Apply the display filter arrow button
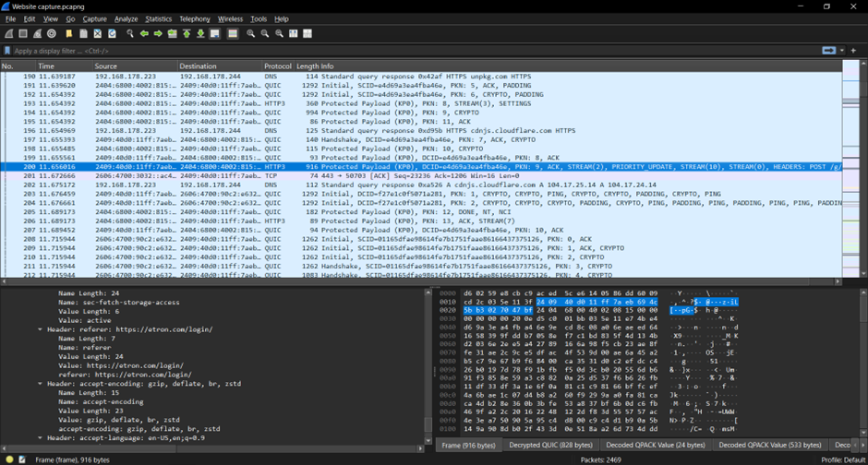The width and height of the screenshot is (868, 465). coord(828,51)
